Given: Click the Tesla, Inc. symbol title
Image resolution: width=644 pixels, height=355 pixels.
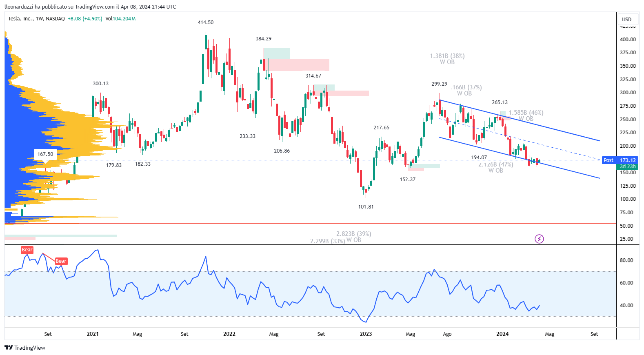Looking at the screenshot, I should coord(21,19).
